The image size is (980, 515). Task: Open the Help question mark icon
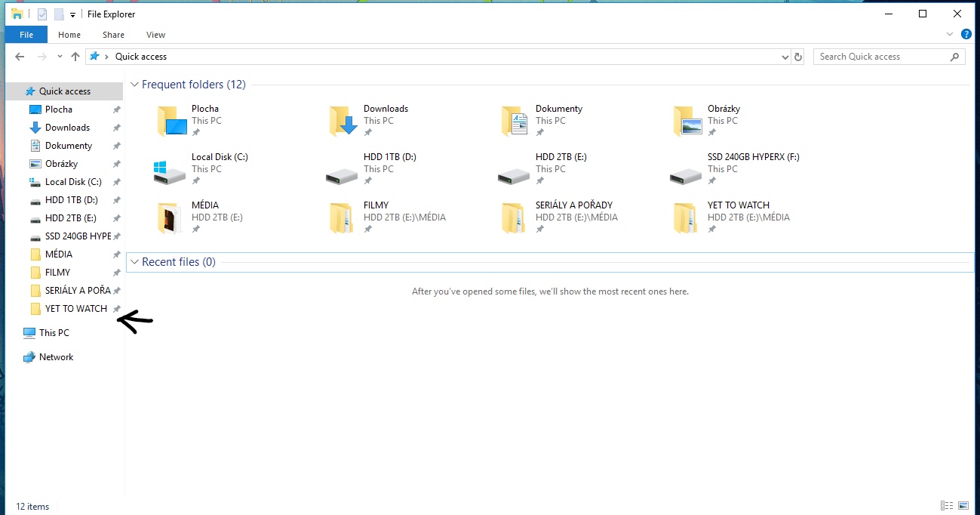966,34
